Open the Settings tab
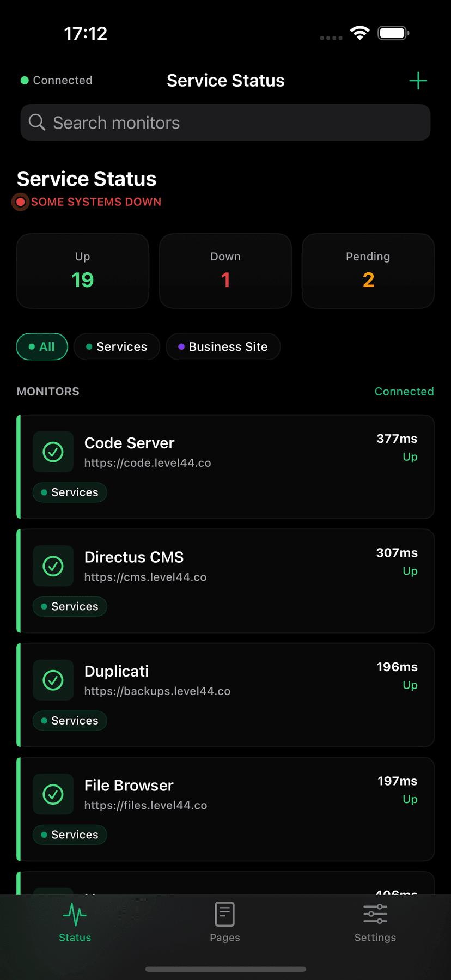This screenshot has height=980, width=451. pyautogui.click(x=375, y=923)
